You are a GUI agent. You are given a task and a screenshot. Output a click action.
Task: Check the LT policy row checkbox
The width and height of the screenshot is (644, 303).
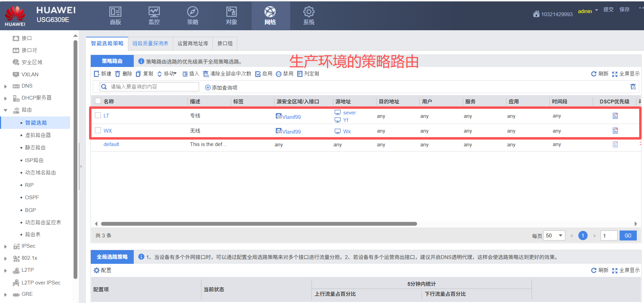98,115
